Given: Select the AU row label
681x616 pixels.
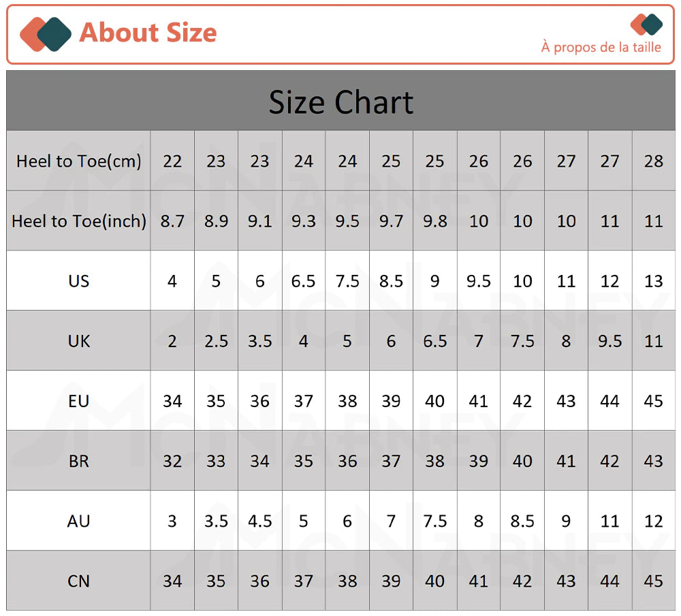Looking at the screenshot, I should [x=78, y=521].
